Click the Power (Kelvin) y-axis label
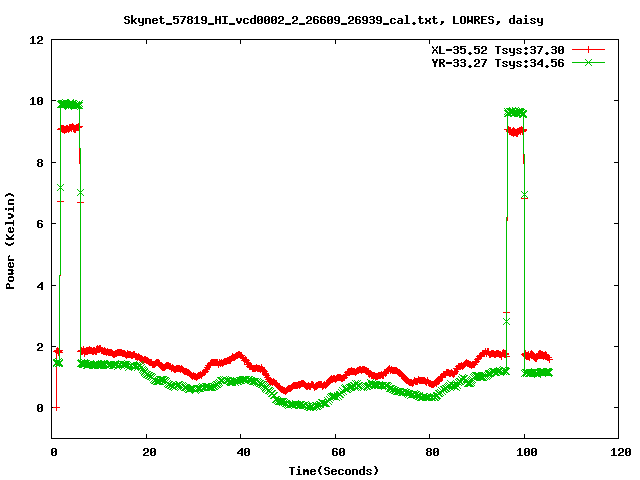 tap(10, 241)
